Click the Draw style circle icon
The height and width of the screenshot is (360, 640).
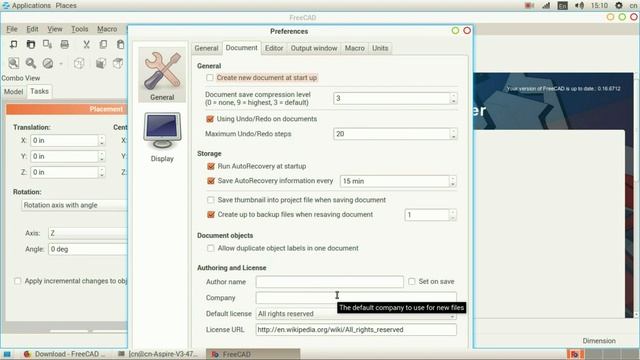[48, 63]
